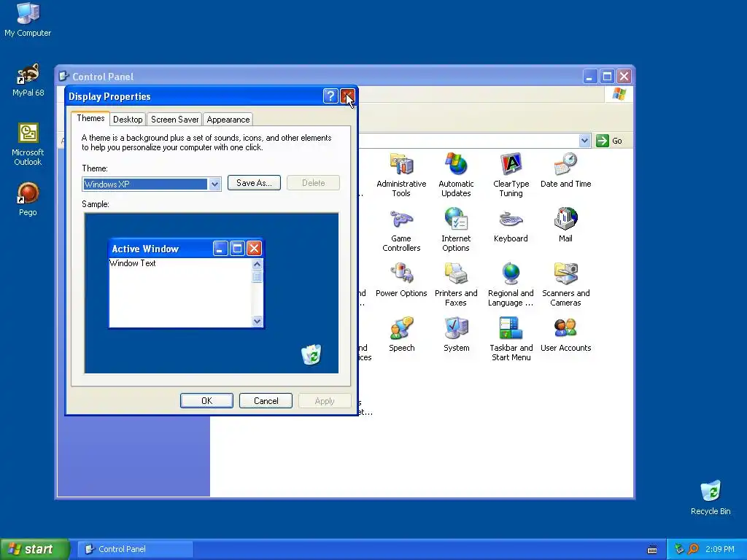Viewport: 747px width, 560px height.
Task: Open Power Options icon
Action: (401, 279)
